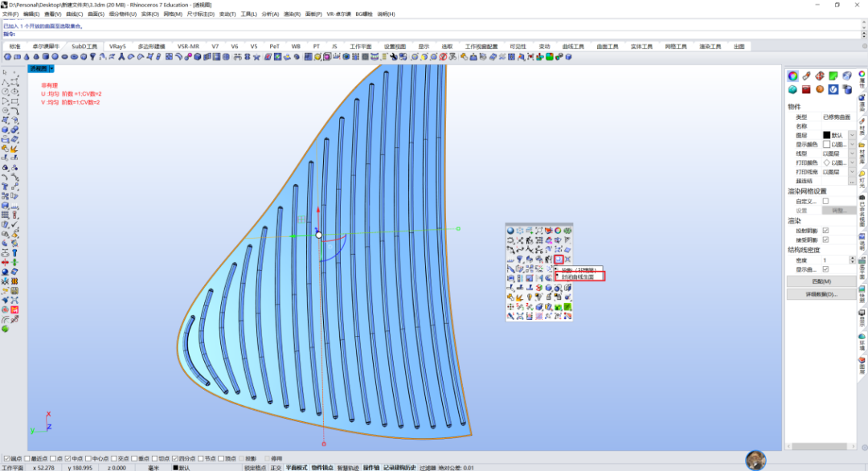The width and height of the screenshot is (868, 471).
Task: Toggle the 中点 osnap checkbox
Action: pos(68,459)
